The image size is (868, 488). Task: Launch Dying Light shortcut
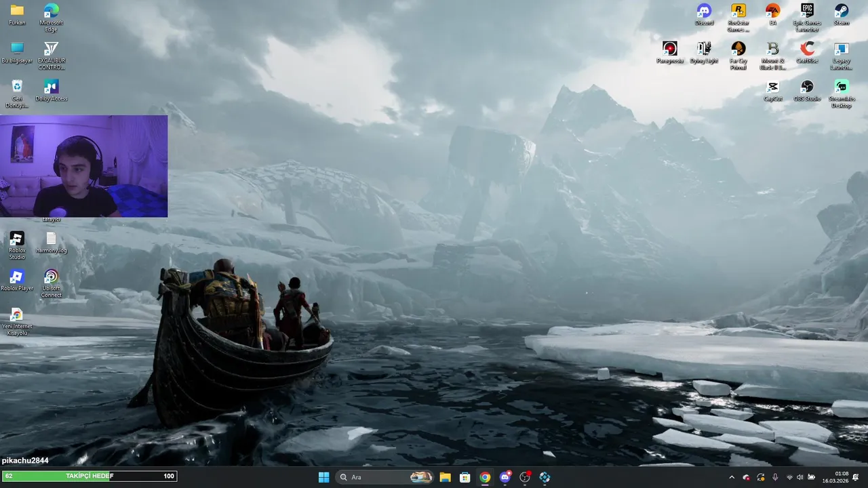coord(704,52)
